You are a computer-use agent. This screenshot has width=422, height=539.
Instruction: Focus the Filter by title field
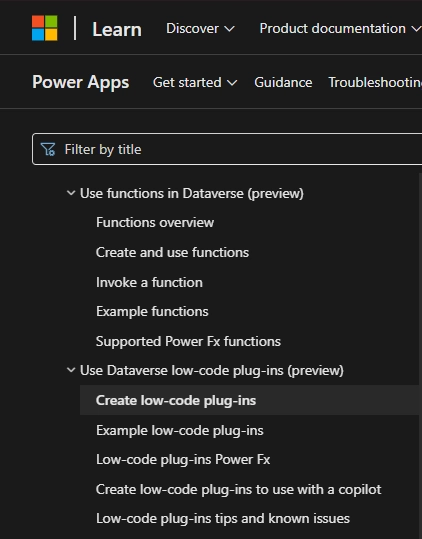227,149
